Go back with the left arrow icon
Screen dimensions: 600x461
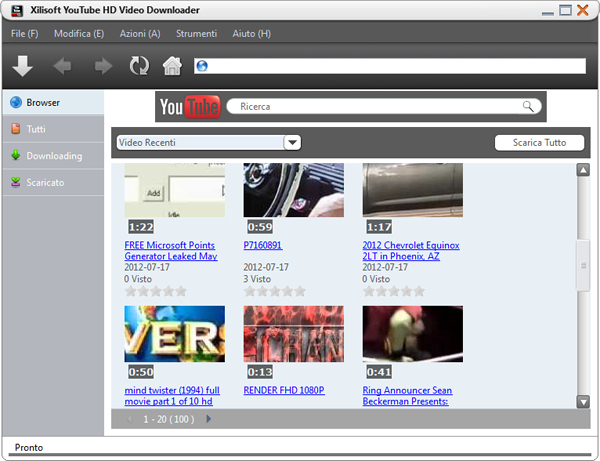(x=62, y=66)
